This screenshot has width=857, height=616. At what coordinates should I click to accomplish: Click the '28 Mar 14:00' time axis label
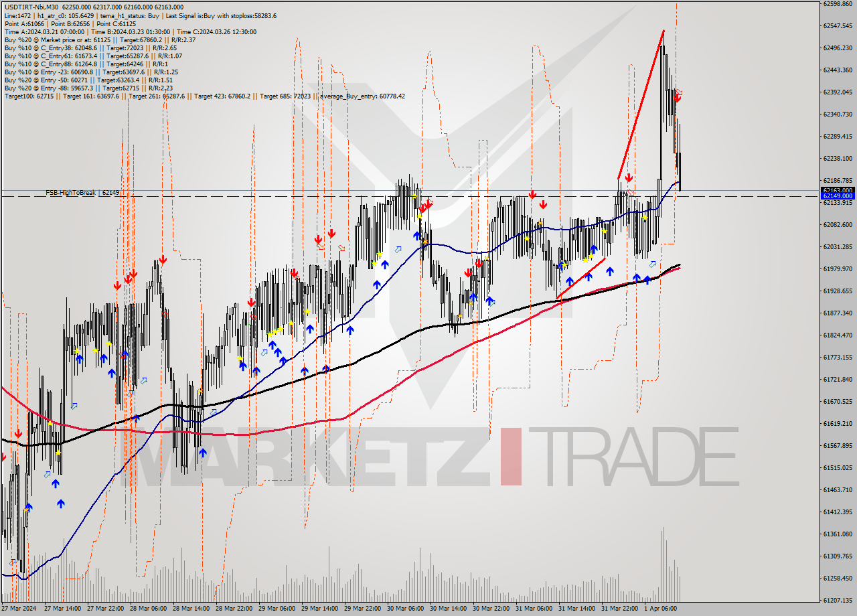tap(191, 609)
